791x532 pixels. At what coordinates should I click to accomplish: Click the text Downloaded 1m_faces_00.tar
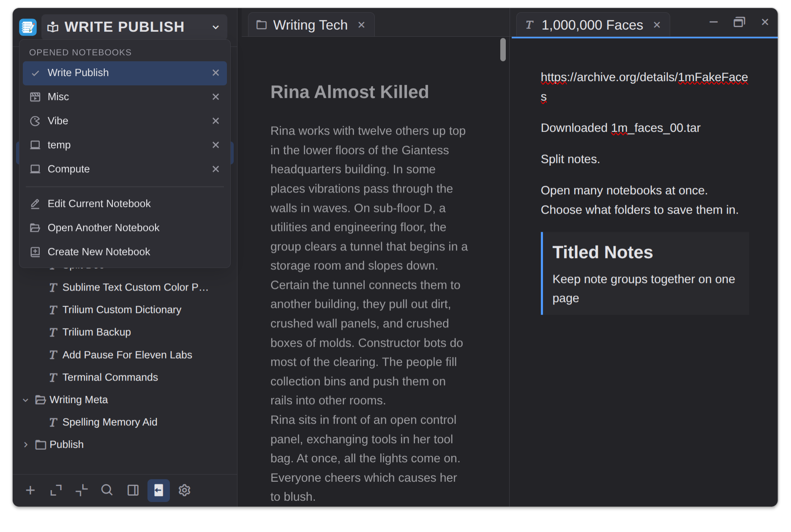[620, 128]
